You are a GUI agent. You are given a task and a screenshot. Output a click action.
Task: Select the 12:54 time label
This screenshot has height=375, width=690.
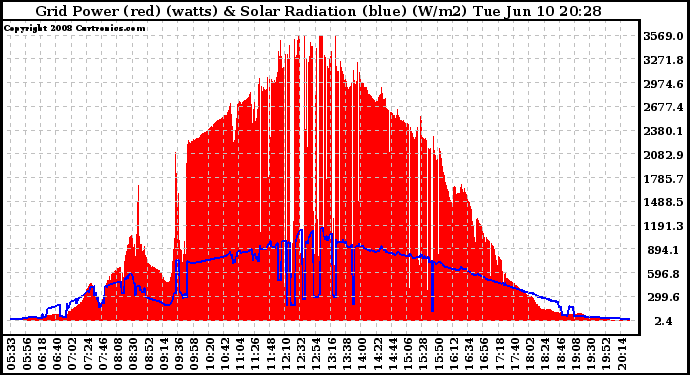tap(316, 354)
